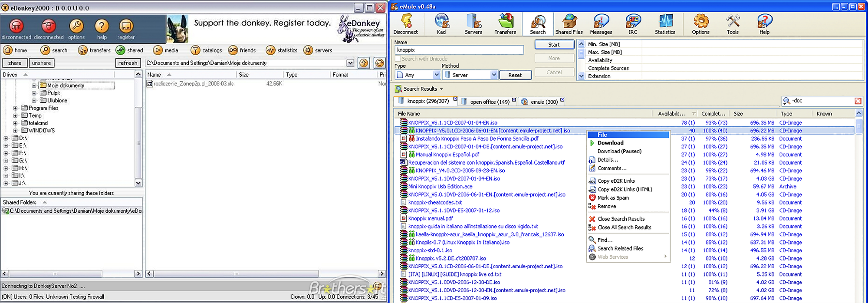Select Mark as Spam menu item
The height and width of the screenshot is (303, 868).
628,198
